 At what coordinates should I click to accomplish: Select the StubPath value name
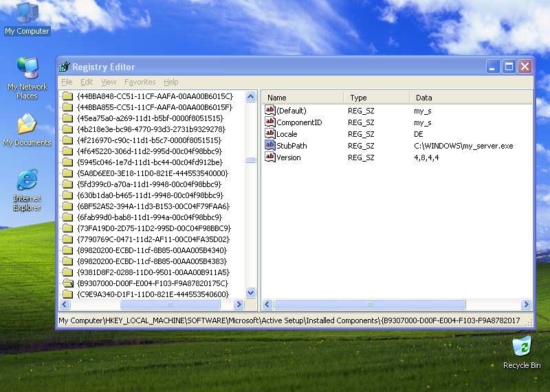pos(291,146)
